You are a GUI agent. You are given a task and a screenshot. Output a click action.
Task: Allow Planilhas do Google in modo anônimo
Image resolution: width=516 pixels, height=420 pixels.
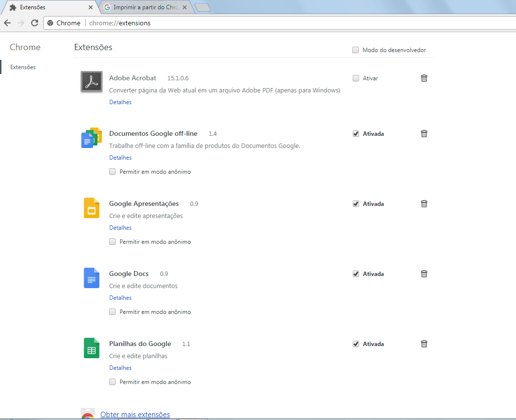(112, 382)
